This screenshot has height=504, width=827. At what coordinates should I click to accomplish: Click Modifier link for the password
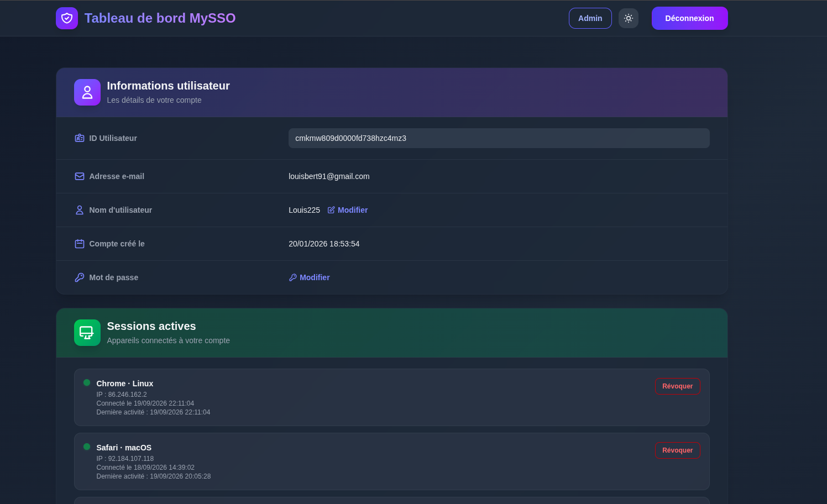tap(310, 277)
